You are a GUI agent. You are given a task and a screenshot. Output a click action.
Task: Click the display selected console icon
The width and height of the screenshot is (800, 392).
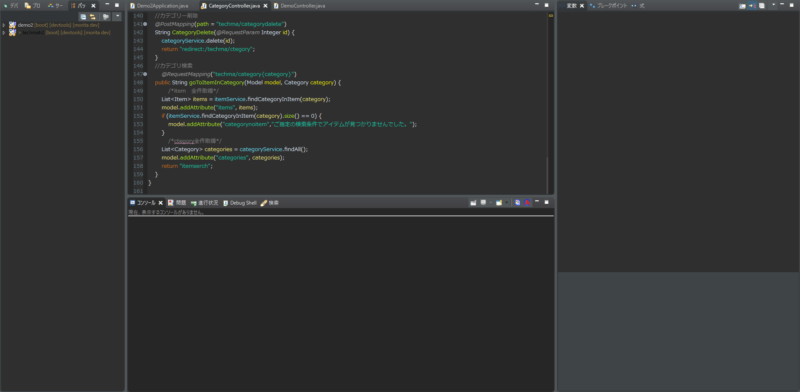click(x=483, y=203)
